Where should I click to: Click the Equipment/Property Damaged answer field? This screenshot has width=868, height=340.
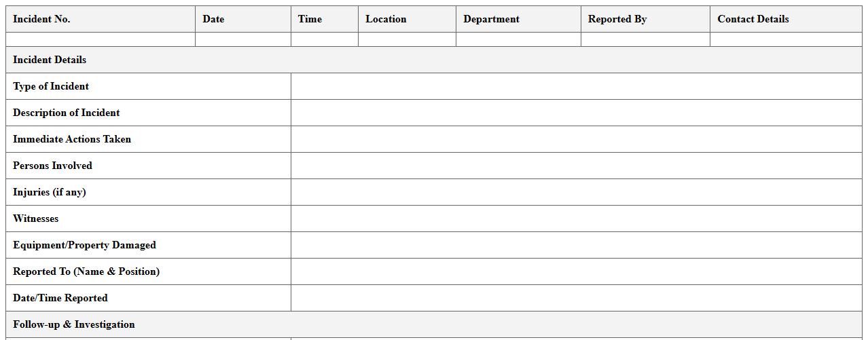(x=576, y=245)
